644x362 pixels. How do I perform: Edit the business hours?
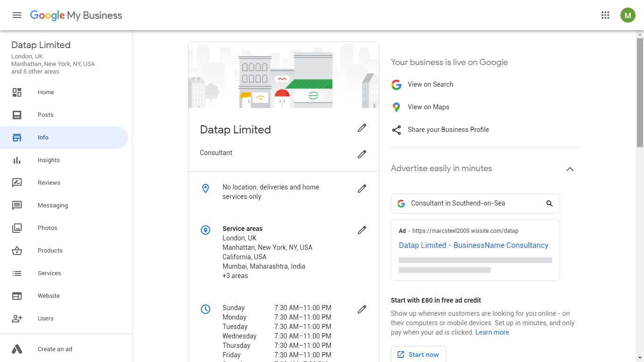[362, 309]
